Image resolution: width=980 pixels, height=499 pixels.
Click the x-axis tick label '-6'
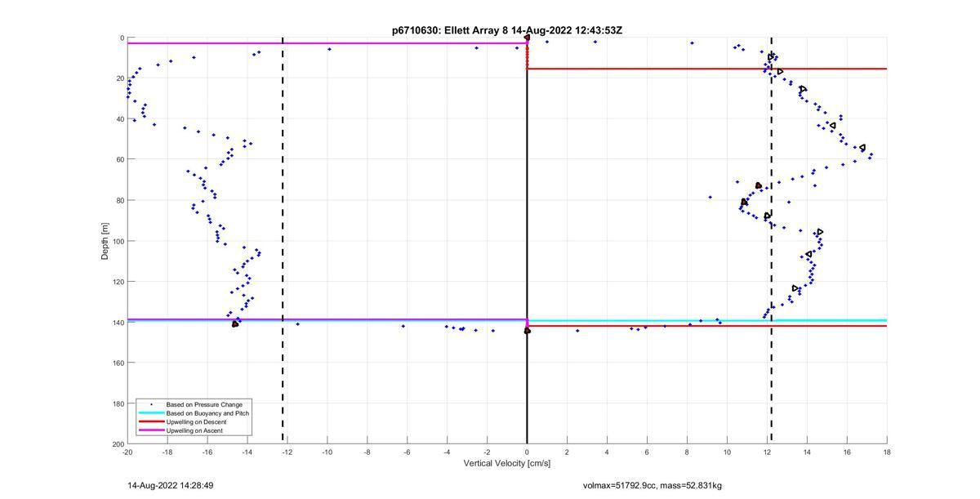408,452
